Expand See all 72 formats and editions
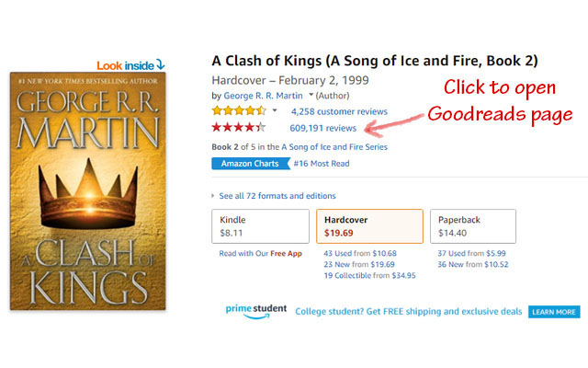The height and width of the screenshot is (368, 588). pos(277,196)
